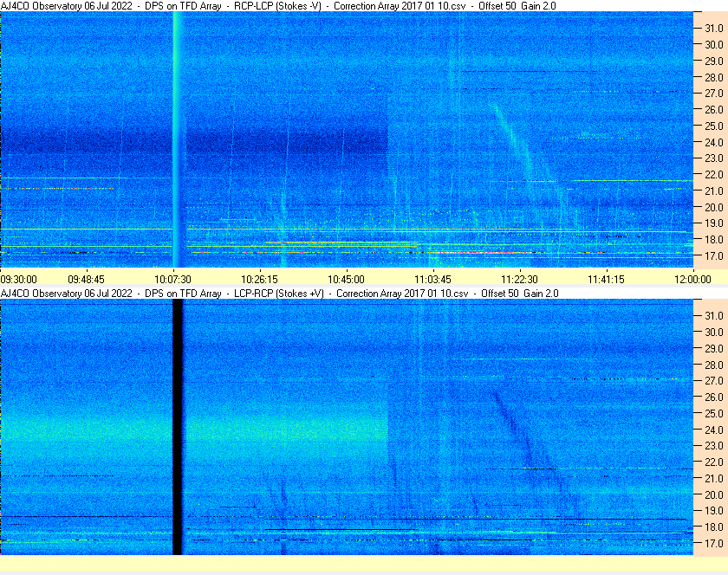Pick the 10:26:15 time label
Viewport: 728px width, 575px height.
point(259,280)
